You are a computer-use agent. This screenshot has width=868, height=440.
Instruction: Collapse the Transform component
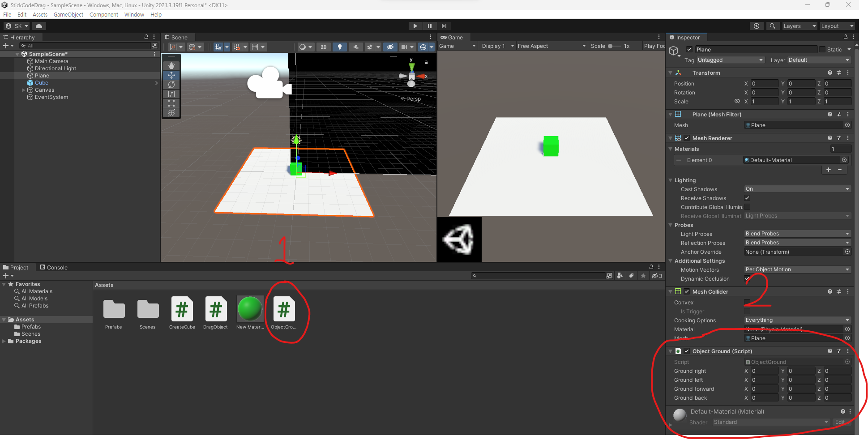click(x=670, y=73)
